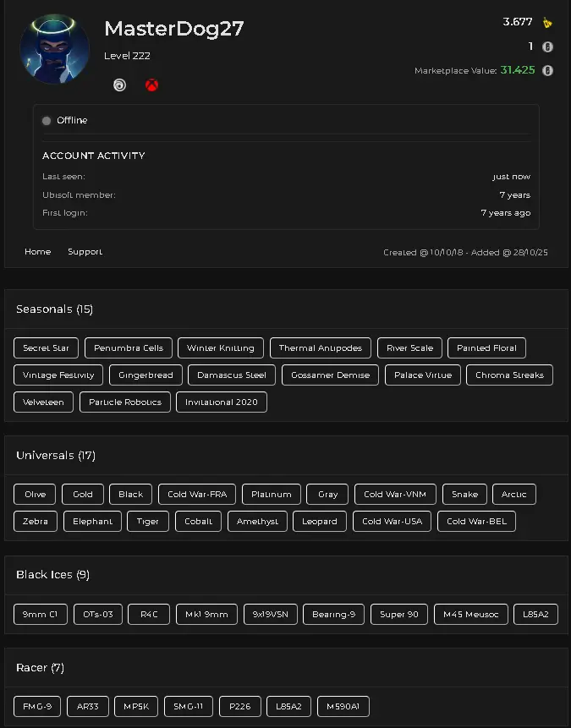The height and width of the screenshot is (728, 571).
Task: Select the 9mm C1 Black Ice tag
Action: coord(41,614)
